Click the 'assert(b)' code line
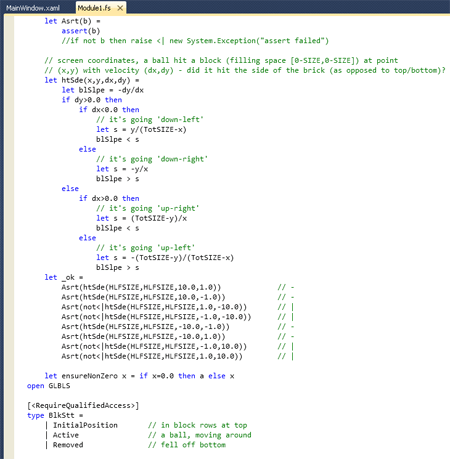The width and height of the screenshot is (450, 459). [x=81, y=31]
